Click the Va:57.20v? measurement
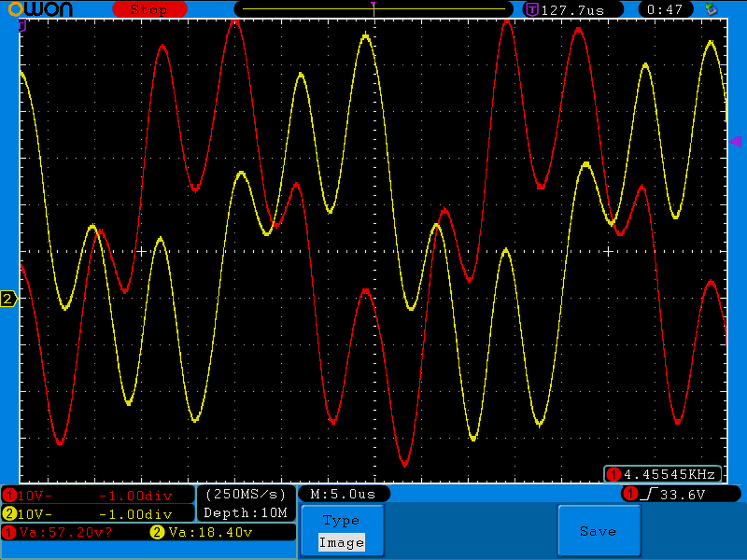Image resolution: width=747 pixels, height=560 pixels. tap(66, 532)
